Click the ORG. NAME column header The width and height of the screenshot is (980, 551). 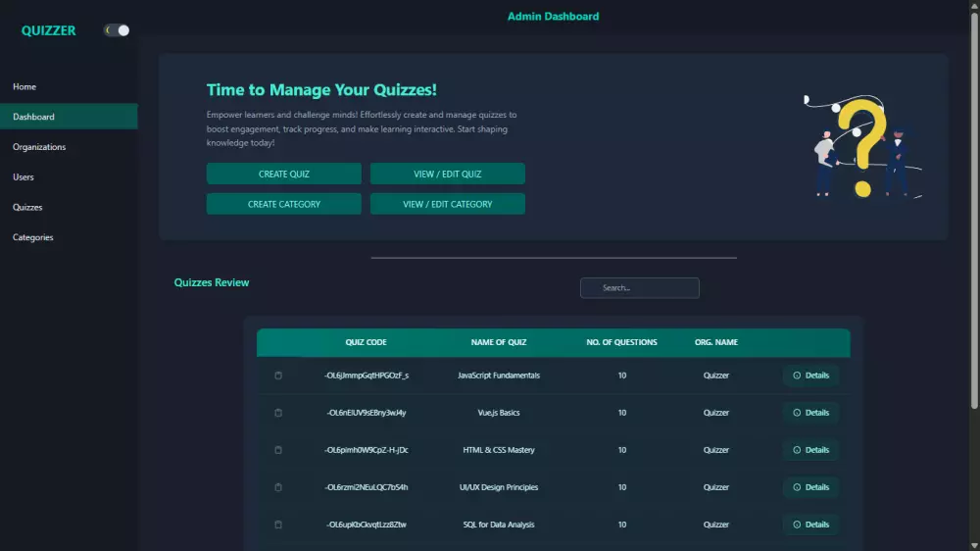click(716, 342)
